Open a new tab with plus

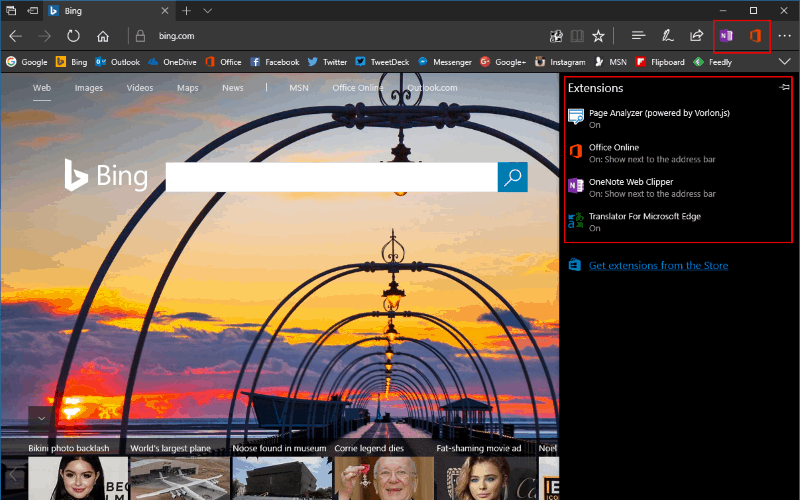(186, 10)
